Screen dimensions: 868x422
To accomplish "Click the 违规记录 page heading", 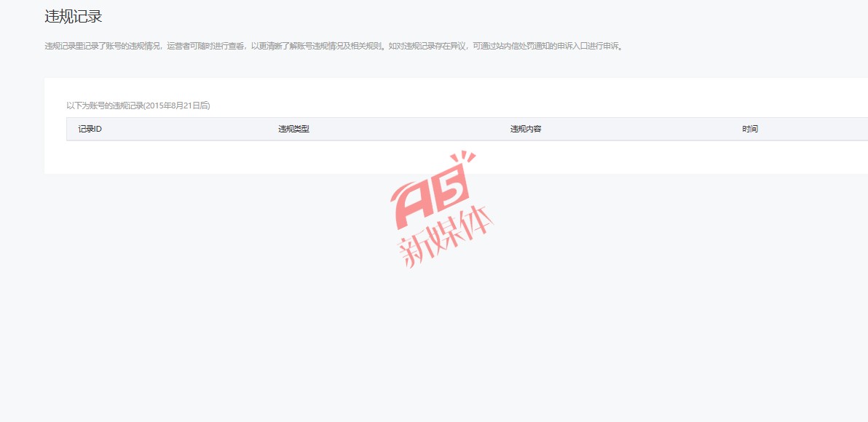I will tap(73, 17).
